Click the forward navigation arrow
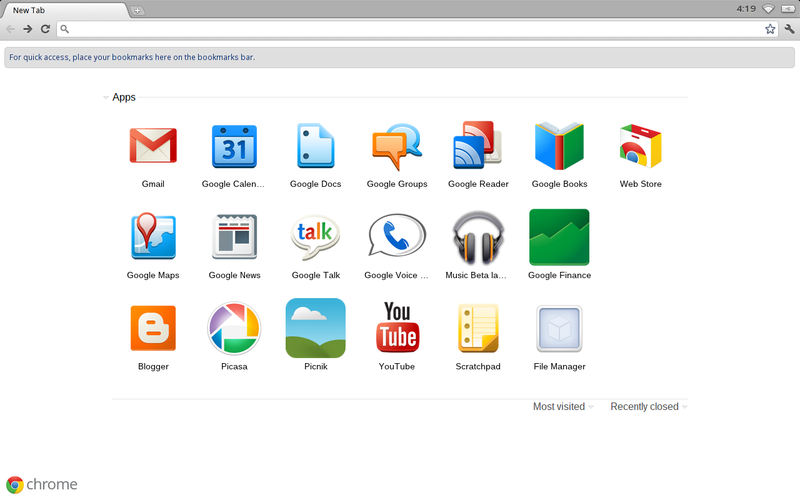Viewport: 800px width, 500px height. pos(28,29)
